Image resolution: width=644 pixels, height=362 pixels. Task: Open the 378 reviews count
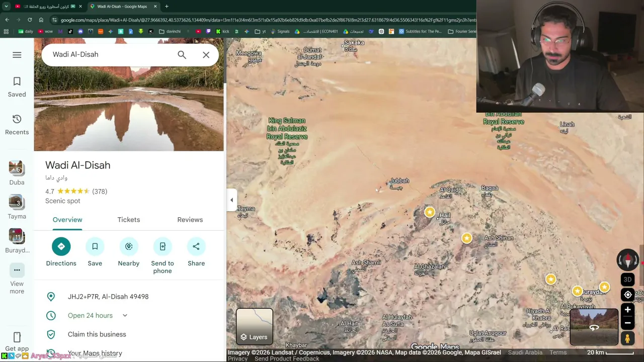100,192
